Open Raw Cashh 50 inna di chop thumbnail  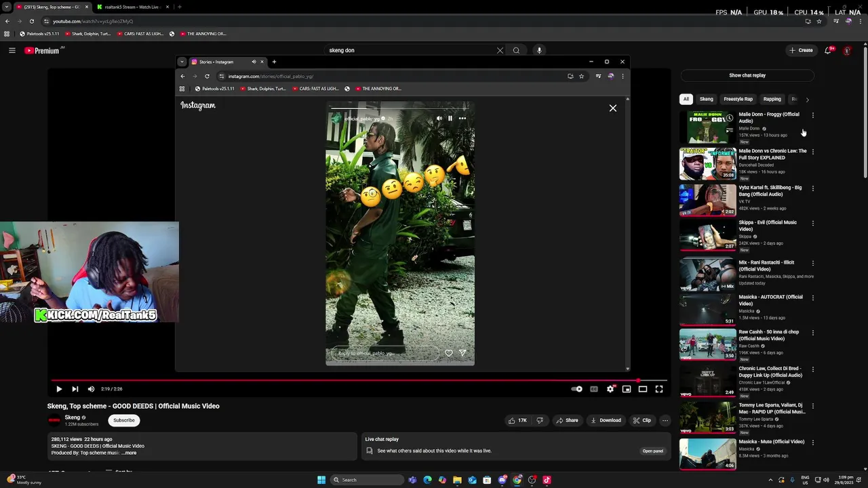click(708, 344)
